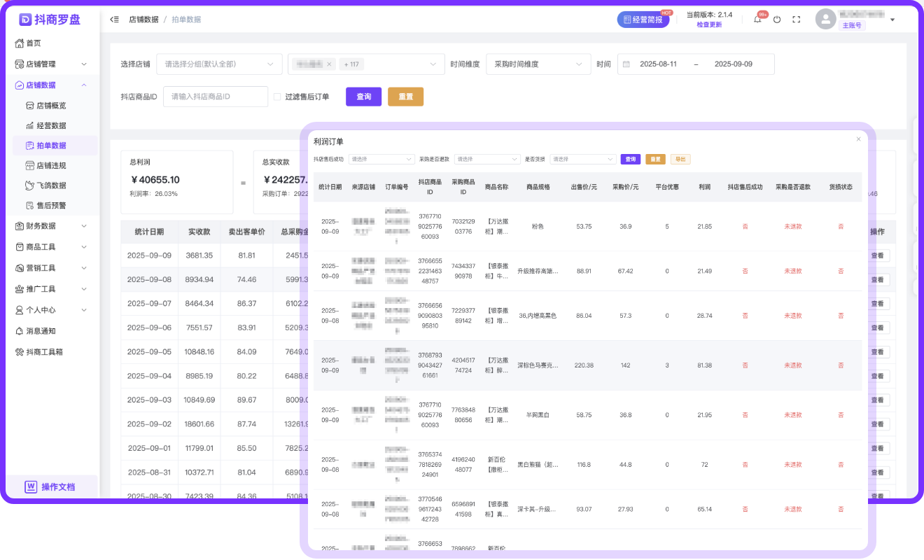The image size is (924, 560).
Task: Open 首页 from the sidebar
Action: click(x=33, y=43)
